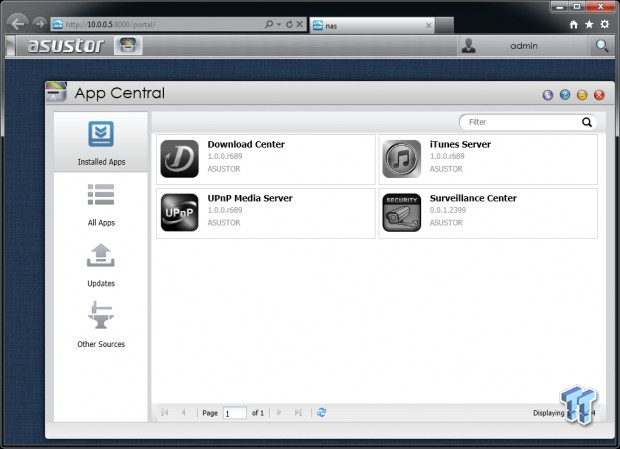Image resolution: width=620 pixels, height=449 pixels.
Task: Select the UPnP Media Server title
Action: tap(250, 198)
